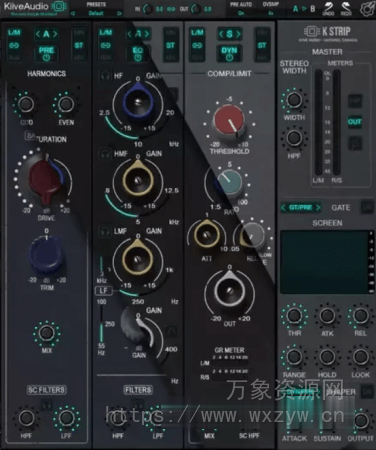
Task: Toggle L/M mode in the Harmonics module
Action: pos(14,33)
